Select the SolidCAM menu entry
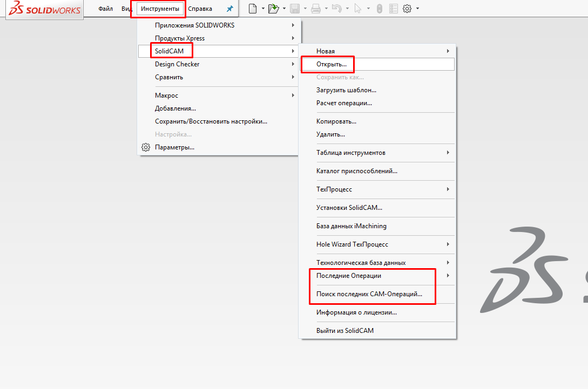The image size is (588, 389). pyautogui.click(x=218, y=51)
